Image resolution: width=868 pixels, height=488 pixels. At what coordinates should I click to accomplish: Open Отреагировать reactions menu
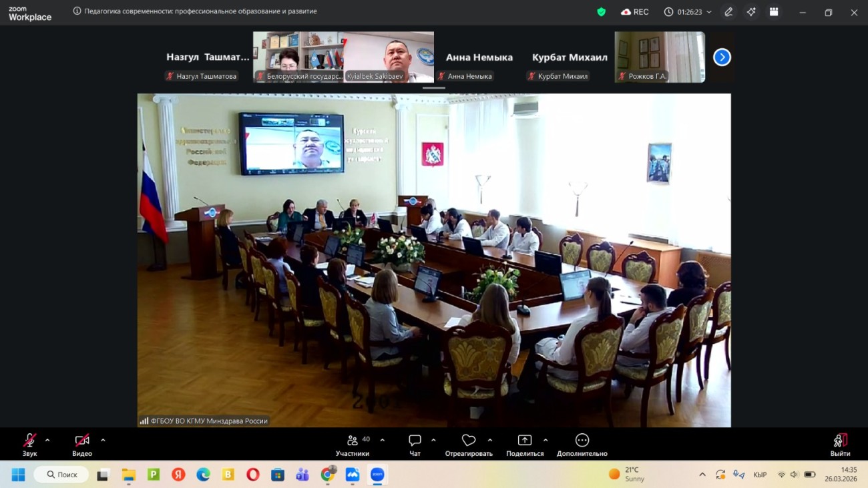coord(469,444)
